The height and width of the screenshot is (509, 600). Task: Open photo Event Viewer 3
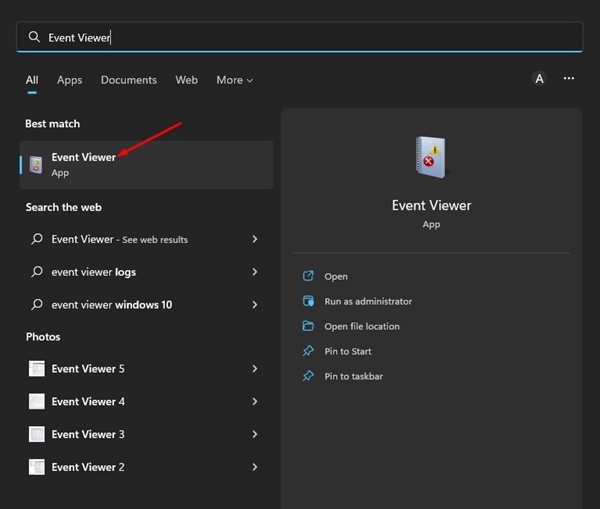pyautogui.click(x=147, y=434)
